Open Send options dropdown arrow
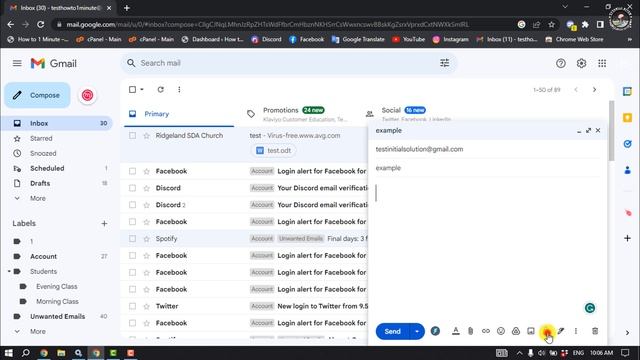This screenshot has height=360, width=640. (x=417, y=331)
